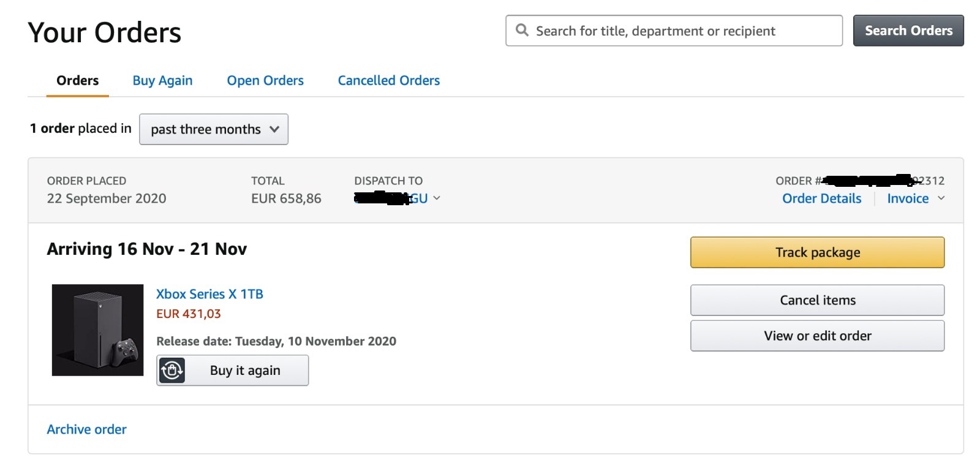Image resolution: width=980 pixels, height=468 pixels.
Task: Focus the order search input field
Action: coord(674,31)
